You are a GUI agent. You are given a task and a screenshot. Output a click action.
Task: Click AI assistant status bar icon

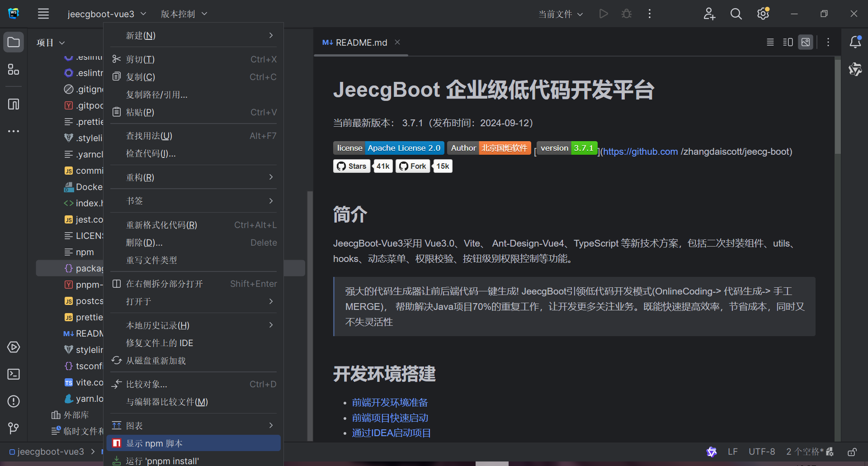pyautogui.click(x=712, y=452)
